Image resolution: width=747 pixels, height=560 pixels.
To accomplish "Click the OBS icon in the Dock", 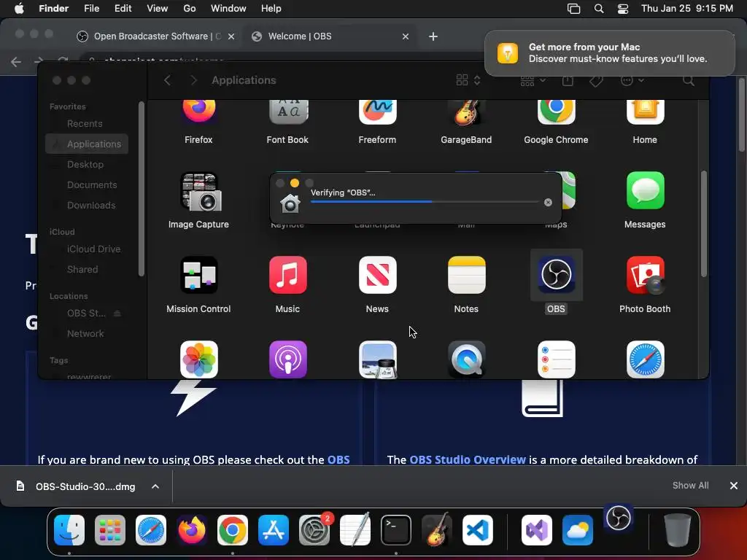I will click(x=619, y=518).
